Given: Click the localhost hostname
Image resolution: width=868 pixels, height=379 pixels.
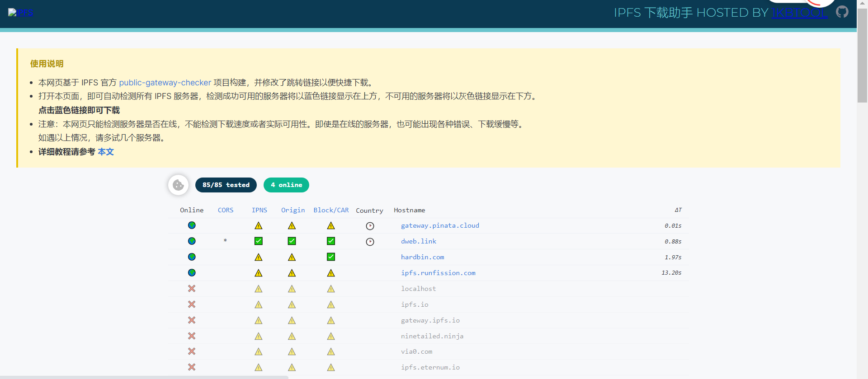Looking at the screenshot, I should [x=419, y=289].
